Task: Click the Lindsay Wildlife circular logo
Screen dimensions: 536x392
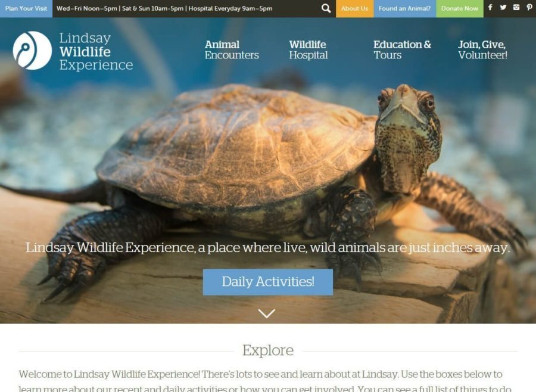Action: pyautogui.click(x=32, y=51)
